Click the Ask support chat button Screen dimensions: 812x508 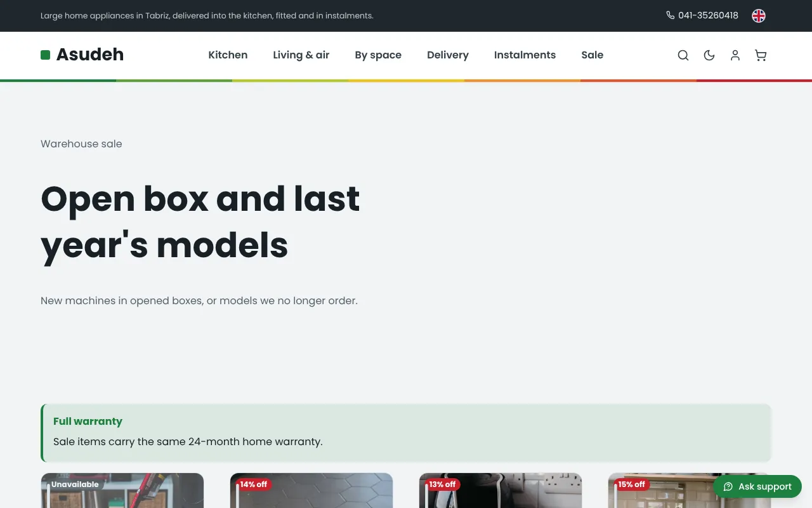(x=757, y=486)
